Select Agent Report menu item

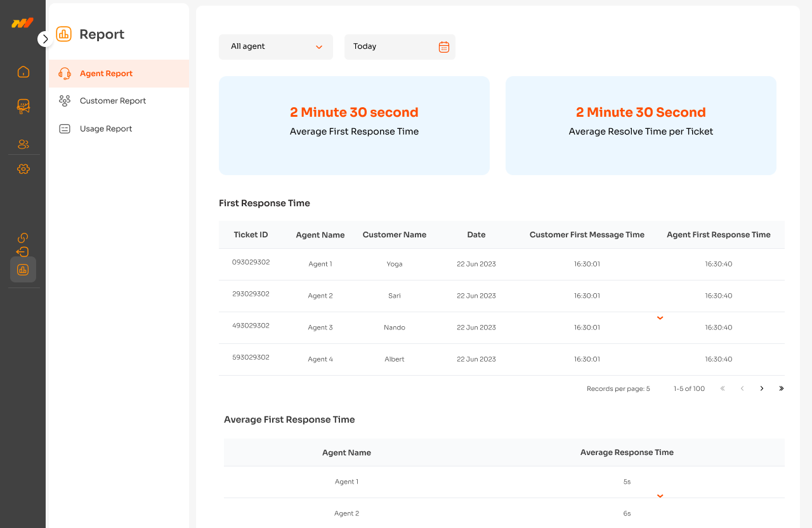coord(106,74)
